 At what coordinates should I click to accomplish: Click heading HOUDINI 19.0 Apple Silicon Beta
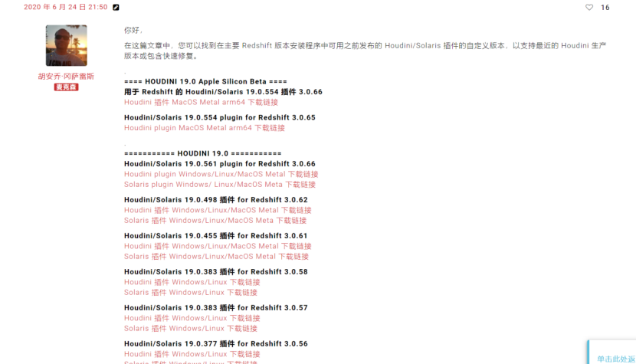click(x=205, y=81)
